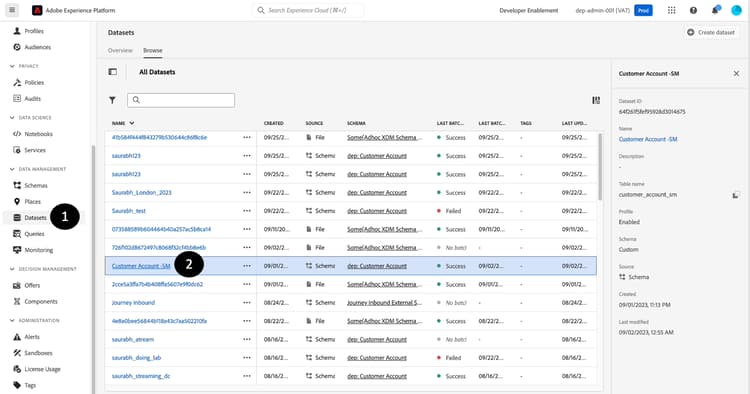Click the Prod sandbox badge
Image resolution: width=750 pixels, height=394 pixels.
tap(643, 10)
